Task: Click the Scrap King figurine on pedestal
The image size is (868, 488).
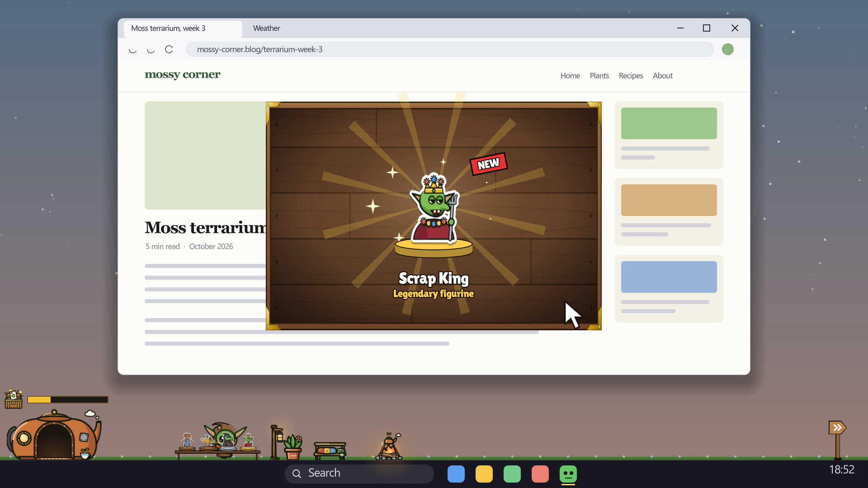Action: [434, 215]
